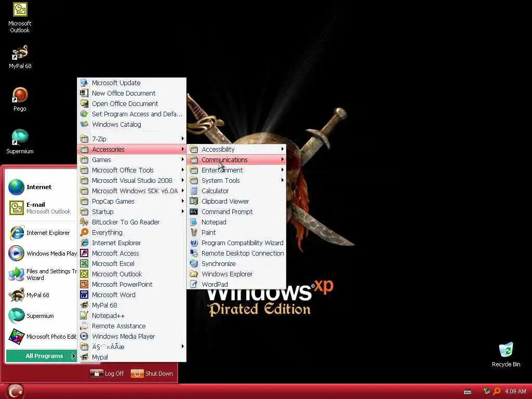The height and width of the screenshot is (399, 532).
Task: Launch WordPad from Accessories
Action: tap(236, 284)
